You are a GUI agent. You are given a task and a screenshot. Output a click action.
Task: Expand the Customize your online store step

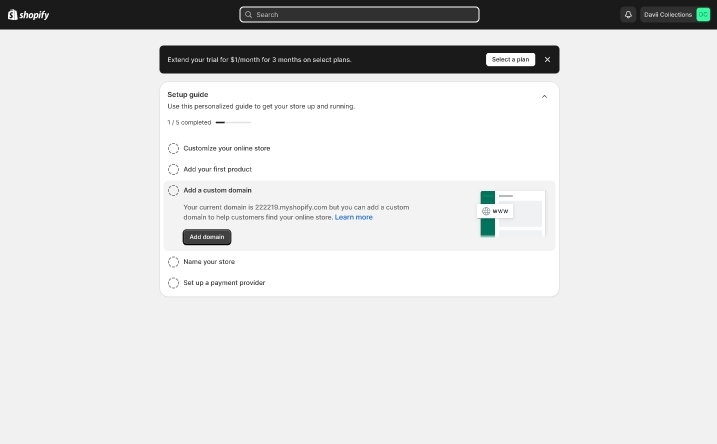[227, 148]
